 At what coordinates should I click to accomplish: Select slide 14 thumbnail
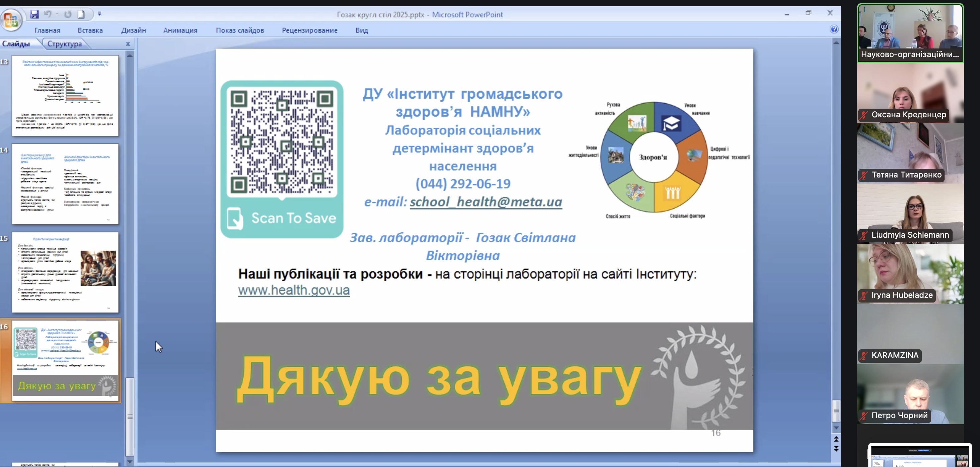click(x=66, y=184)
